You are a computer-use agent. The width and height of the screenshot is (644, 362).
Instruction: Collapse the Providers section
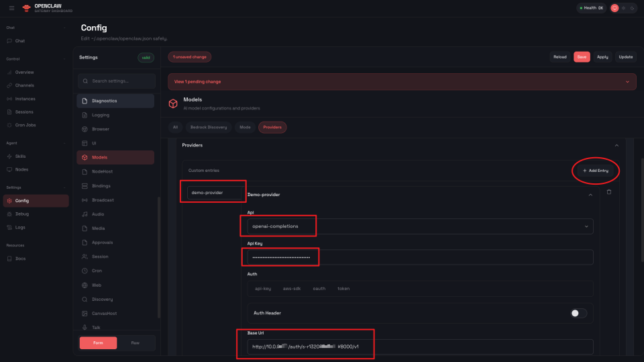point(616,145)
